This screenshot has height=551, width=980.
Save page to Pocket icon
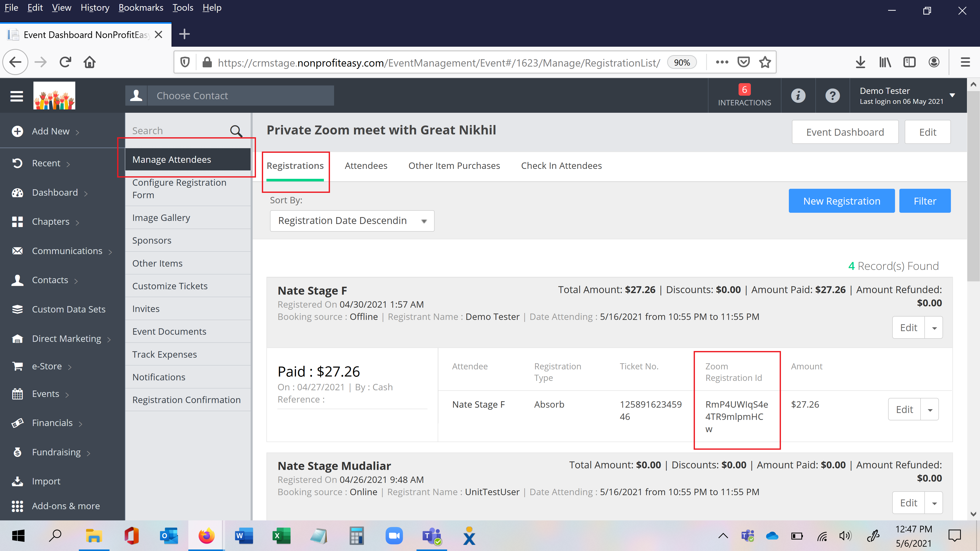tap(743, 62)
